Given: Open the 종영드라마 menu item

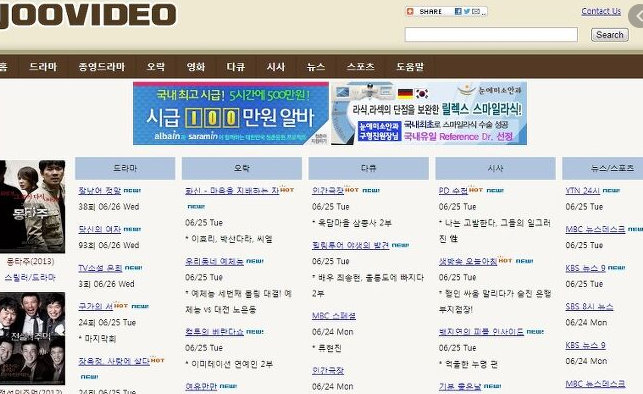Looking at the screenshot, I should 102,66.
